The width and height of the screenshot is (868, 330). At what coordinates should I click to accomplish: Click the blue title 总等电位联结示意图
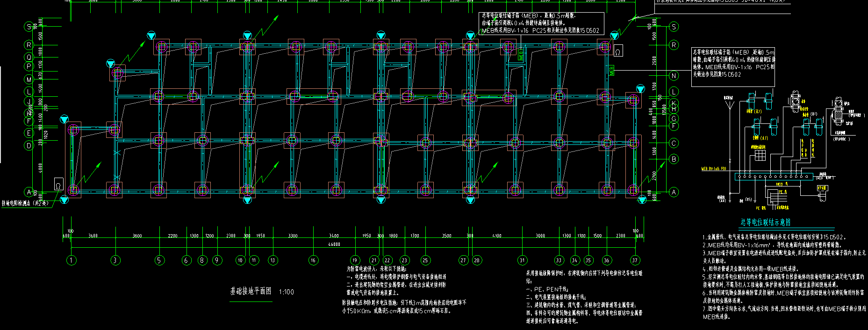[765, 222]
